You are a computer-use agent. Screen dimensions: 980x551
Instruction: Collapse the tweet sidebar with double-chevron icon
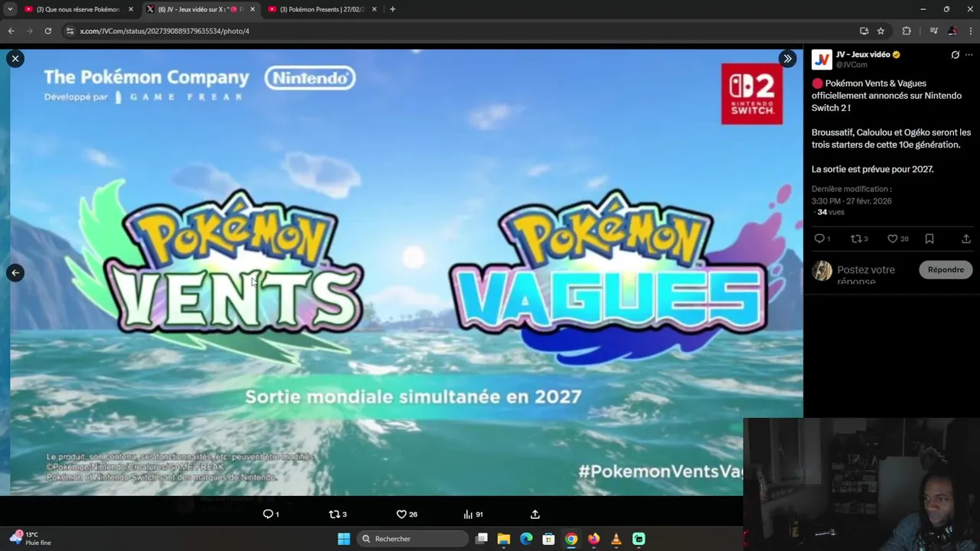click(x=787, y=58)
